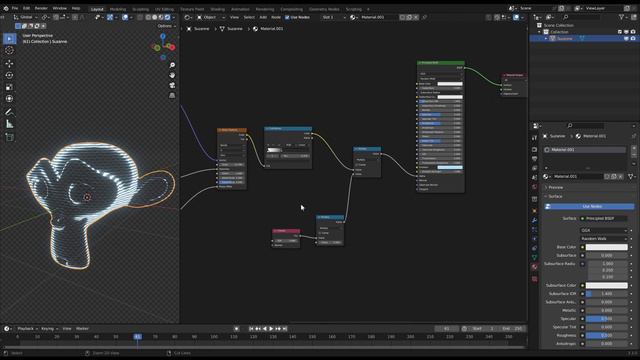The image size is (640, 360).
Task: Toggle the camera view icon in the viewport
Action: (x=172, y=85)
